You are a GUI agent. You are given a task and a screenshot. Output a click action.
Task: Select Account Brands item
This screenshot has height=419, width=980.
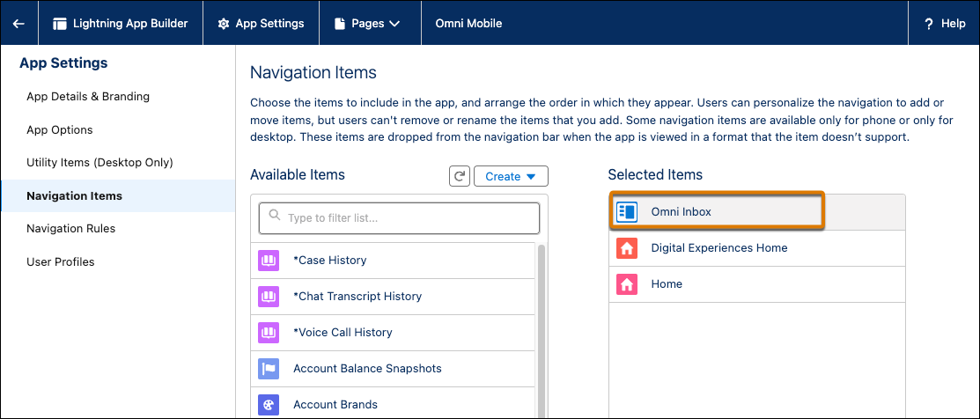[x=393, y=403]
